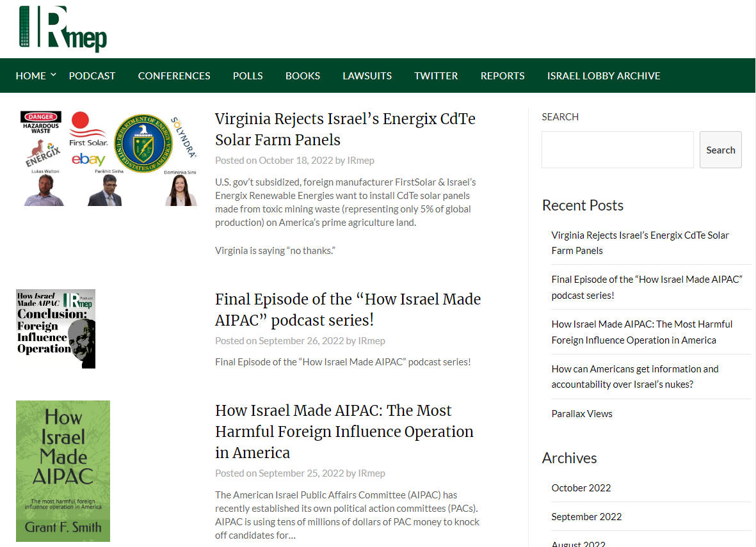Open article title Virginia Rejects Israel's Energix CdTe
This screenshot has width=756, height=547.
[x=345, y=129]
